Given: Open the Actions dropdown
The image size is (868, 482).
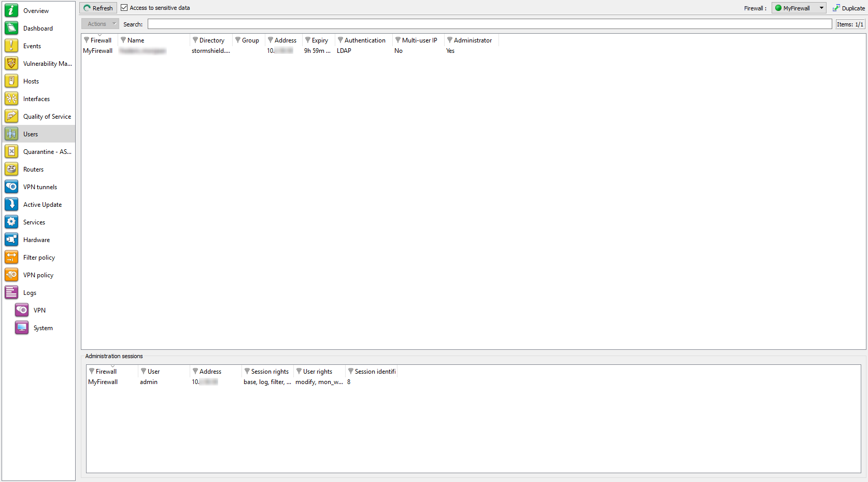Looking at the screenshot, I should pos(100,24).
